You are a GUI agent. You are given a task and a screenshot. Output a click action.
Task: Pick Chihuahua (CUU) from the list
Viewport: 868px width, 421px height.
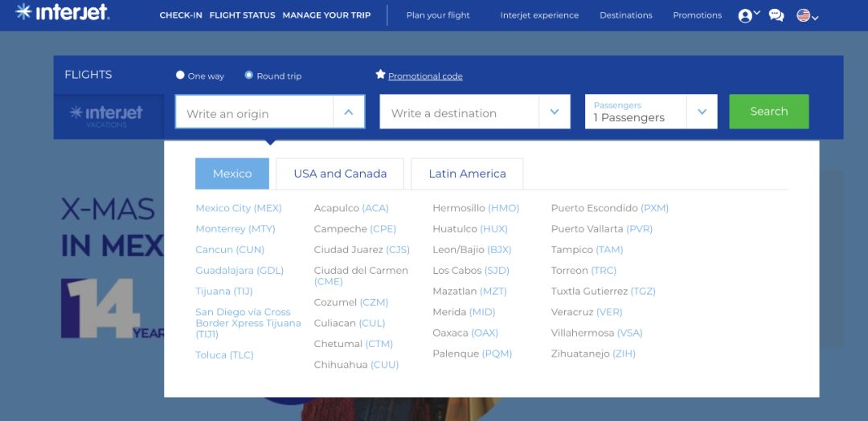pos(356,365)
